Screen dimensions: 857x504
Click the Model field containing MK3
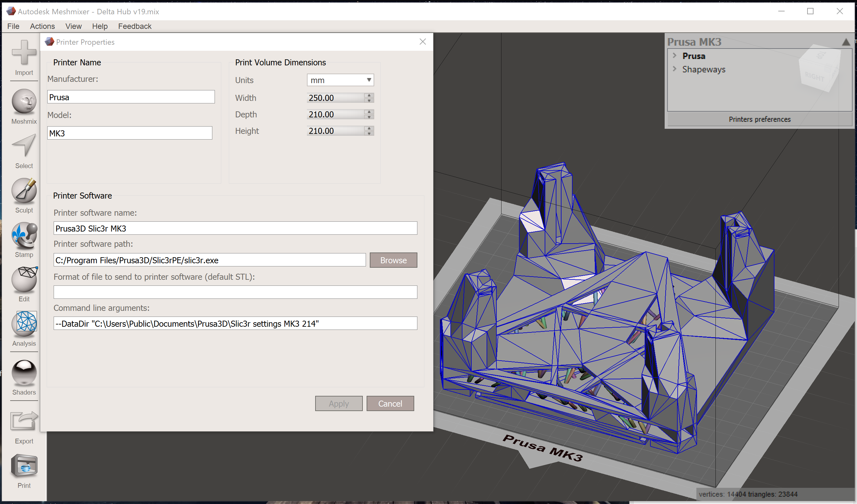(130, 133)
